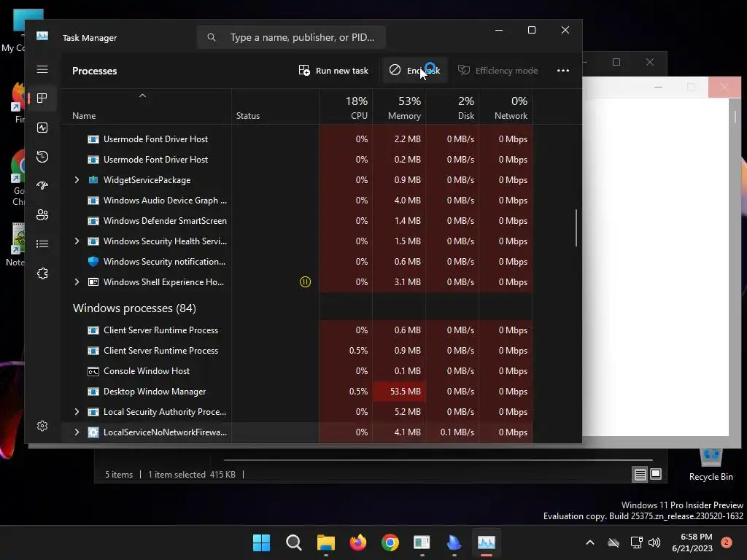Open the Users page in sidebar
Image resolution: width=747 pixels, height=560 pixels.
pyautogui.click(x=42, y=215)
